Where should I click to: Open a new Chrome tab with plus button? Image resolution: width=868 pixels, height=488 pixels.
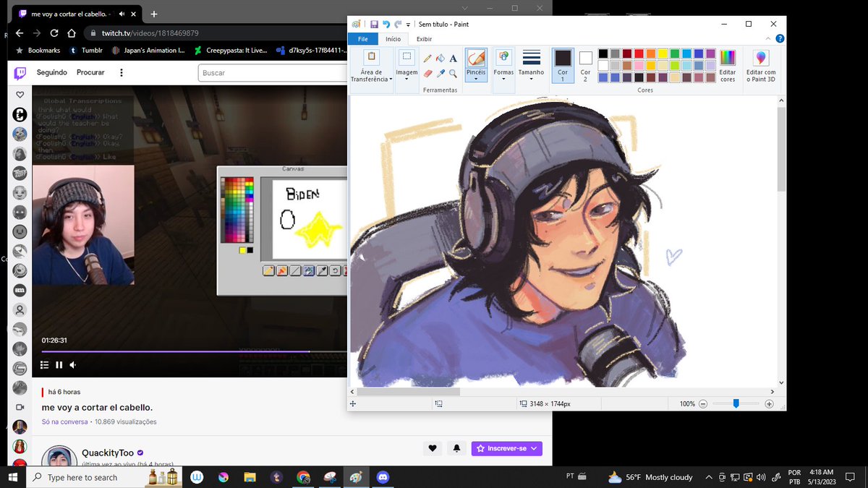[154, 14]
